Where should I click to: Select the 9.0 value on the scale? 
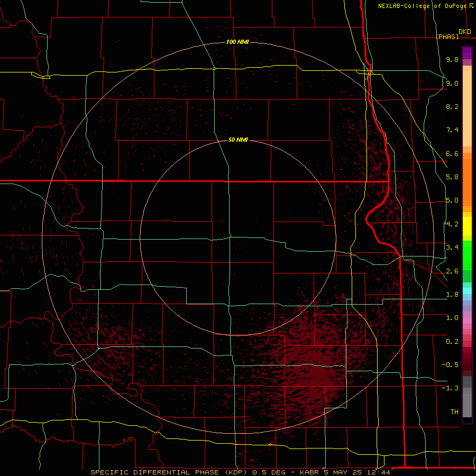(452, 83)
